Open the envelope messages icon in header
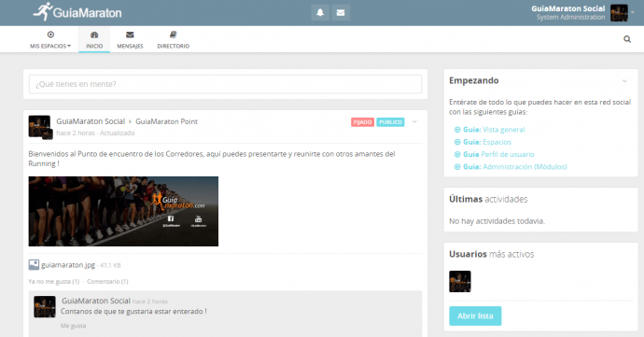 coord(341,13)
